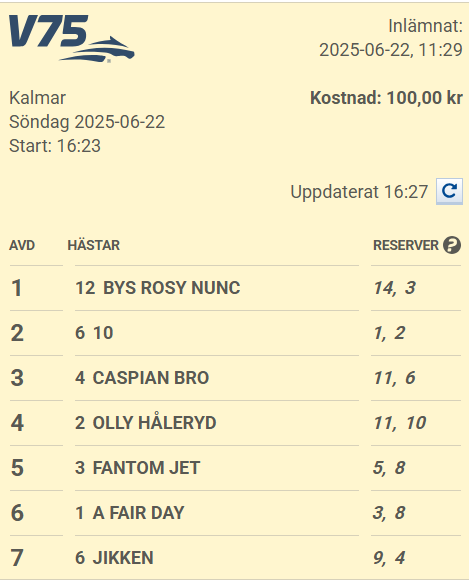Click the Uppdaterat 16:27 label
Viewport: 469px width, 580px height.
point(359,192)
